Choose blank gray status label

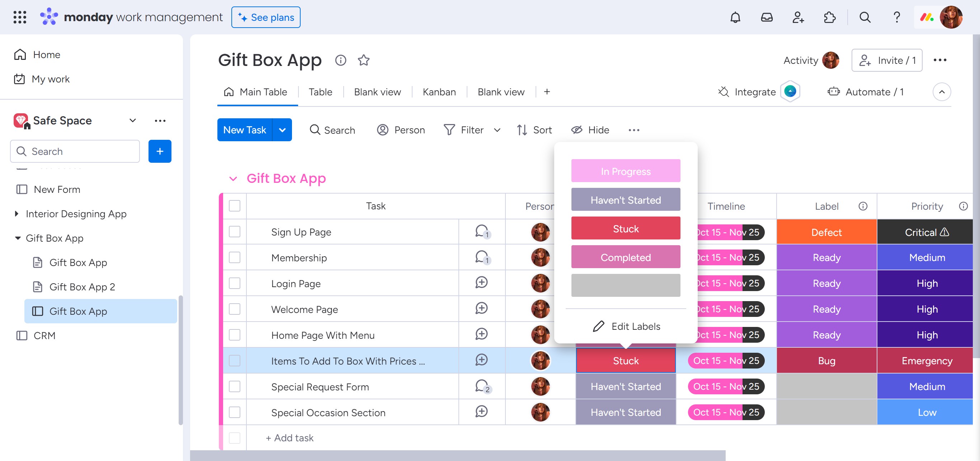point(626,285)
